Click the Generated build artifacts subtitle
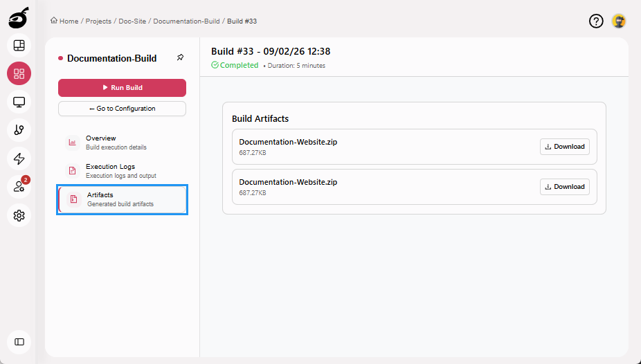 coord(120,204)
